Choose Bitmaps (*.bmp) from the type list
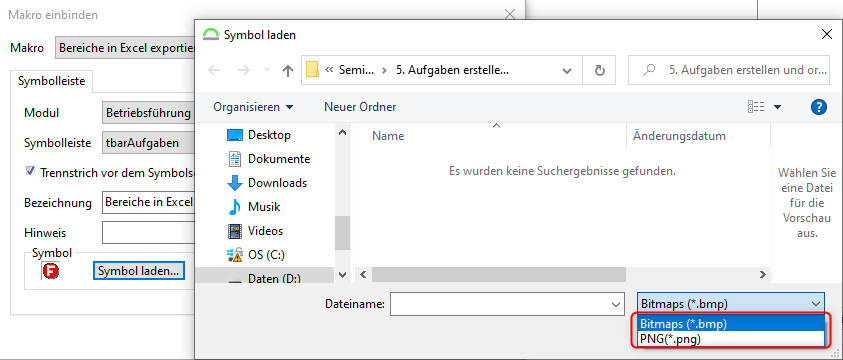The width and height of the screenshot is (843, 360). [x=731, y=324]
